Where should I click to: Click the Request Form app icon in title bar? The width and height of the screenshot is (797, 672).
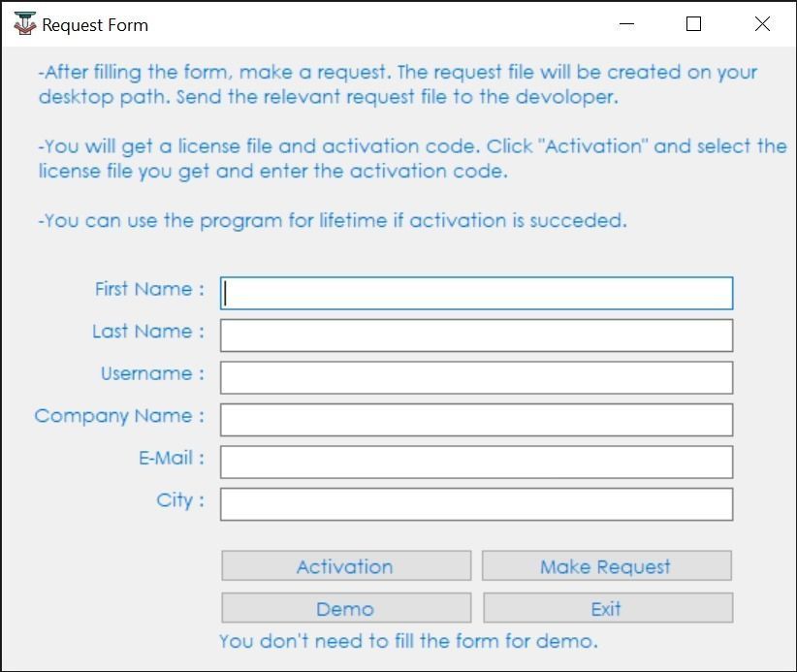click(x=24, y=24)
